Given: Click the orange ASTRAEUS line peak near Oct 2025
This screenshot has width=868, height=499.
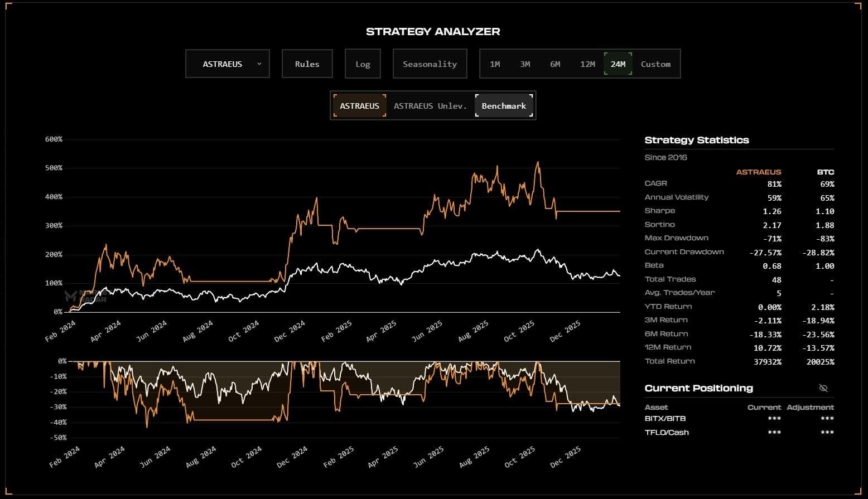Looking at the screenshot, I should pos(538,163).
